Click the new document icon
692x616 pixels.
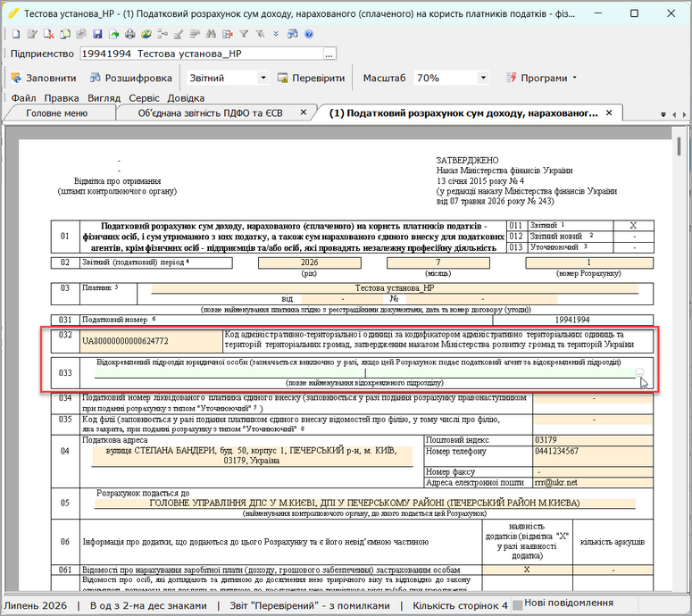click(16, 34)
